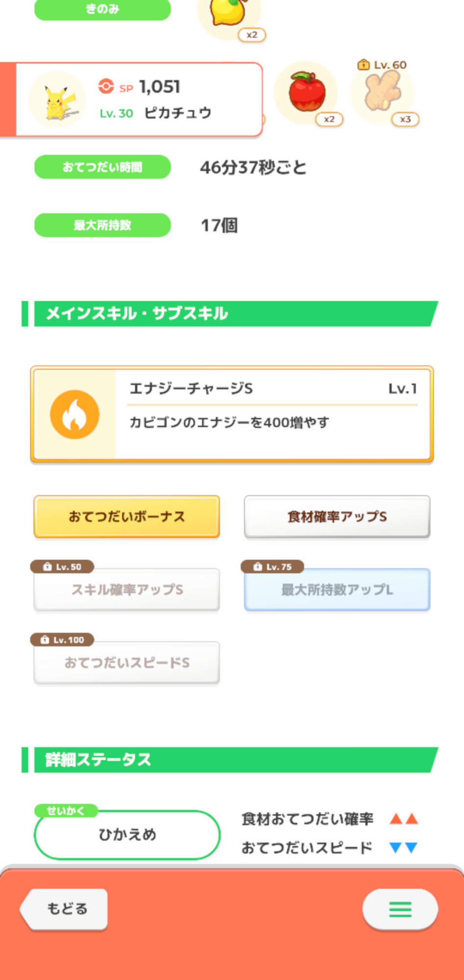Tap the red apple ingredient icon
The image size is (464, 980).
pos(307,92)
